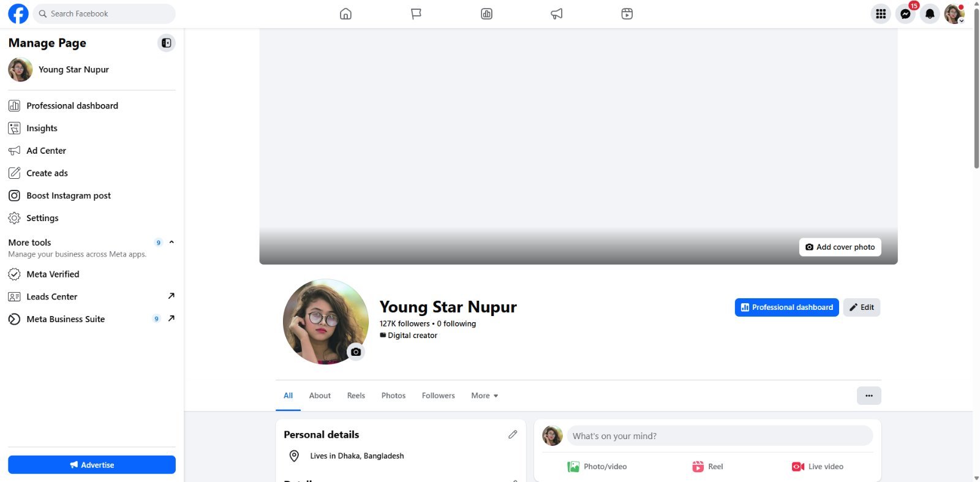Click the Facebook logo
The width and height of the screenshot is (980, 482).
click(18, 13)
